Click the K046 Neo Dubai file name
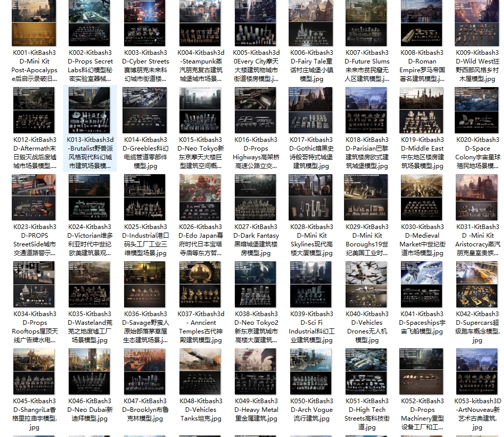The width and height of the screenshot is (504, 437). [x=90, y=410]
